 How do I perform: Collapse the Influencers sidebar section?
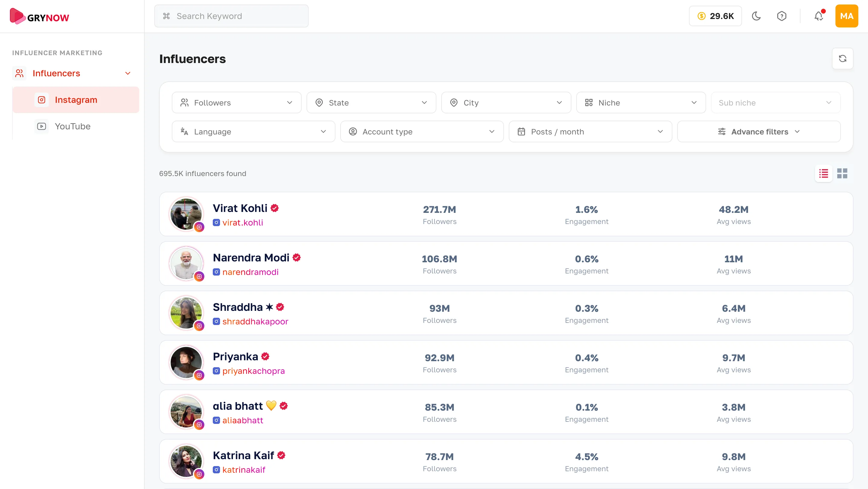128,73
